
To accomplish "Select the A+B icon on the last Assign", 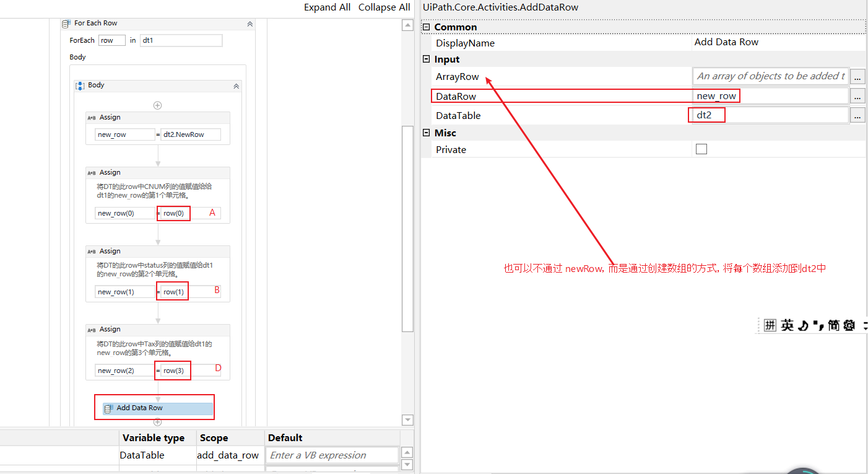I will point(92,329).
